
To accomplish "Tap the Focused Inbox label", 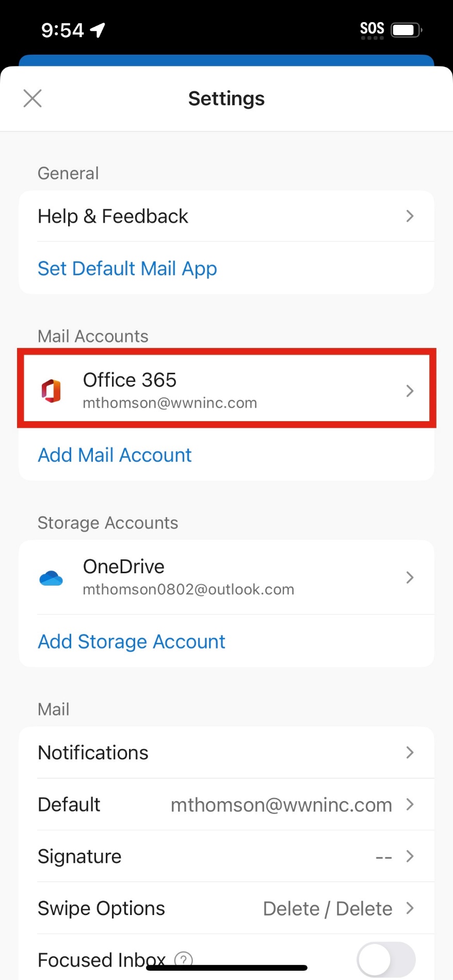I will click(x=102, y=960).
